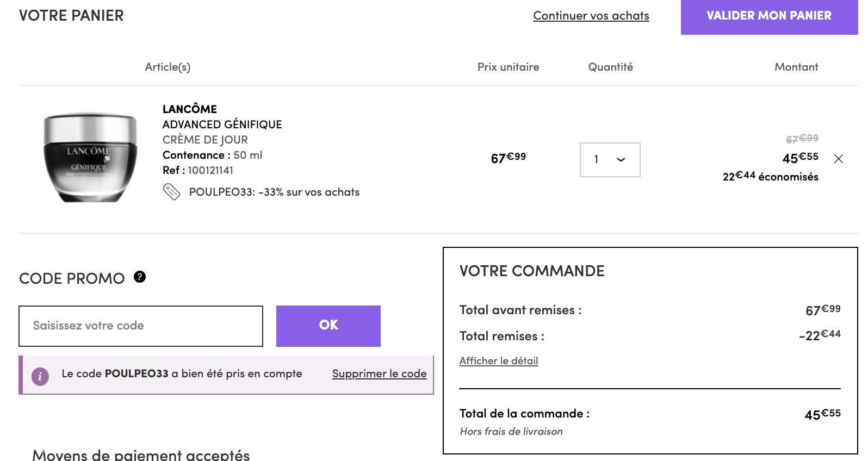Click the Quantité column header
The image size is (868, 461).
[x=610, y=67]
